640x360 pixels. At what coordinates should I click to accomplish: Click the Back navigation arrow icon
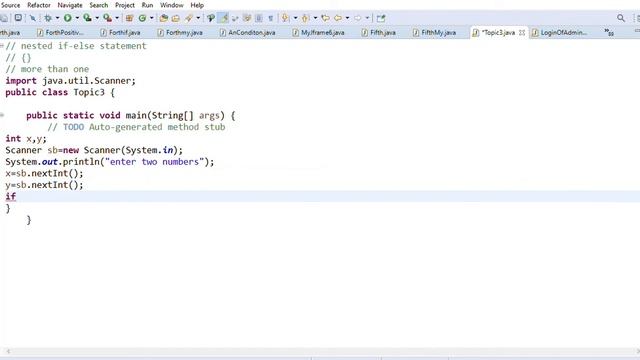click(338, 18)
